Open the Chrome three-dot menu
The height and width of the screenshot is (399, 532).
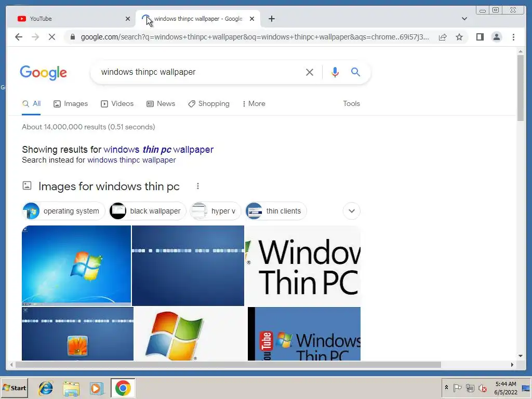tap(513, 37)
